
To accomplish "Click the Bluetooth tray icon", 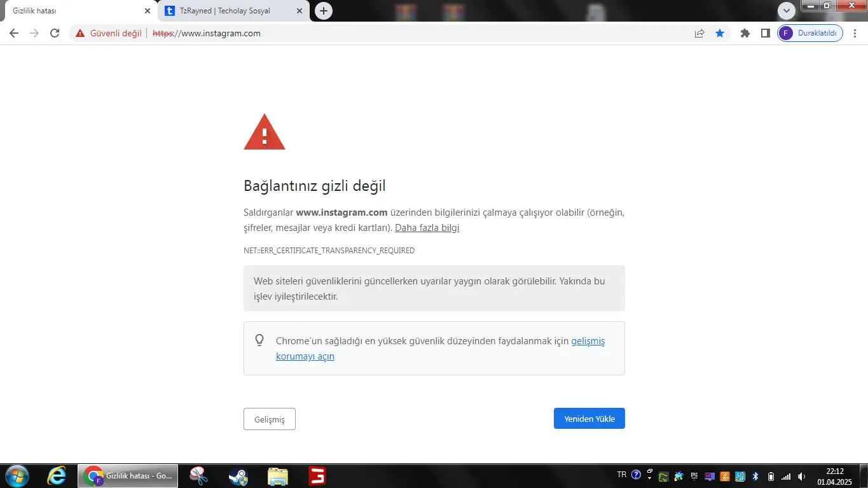I will (755, 477).
